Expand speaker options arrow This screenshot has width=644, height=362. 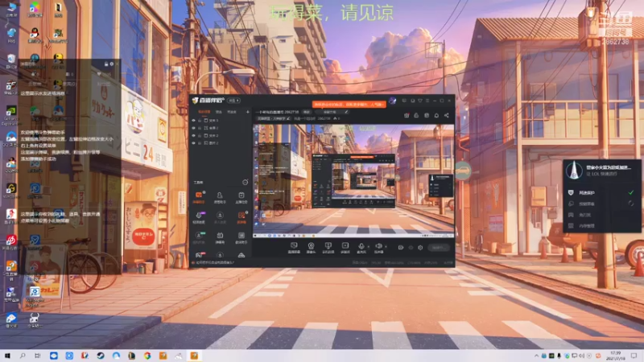pyautogui.click(x=386, y=247)
